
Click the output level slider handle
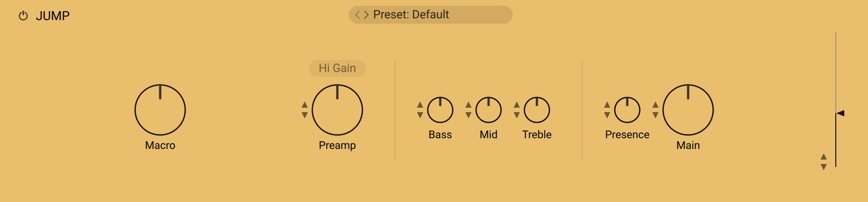pos(840,114)
